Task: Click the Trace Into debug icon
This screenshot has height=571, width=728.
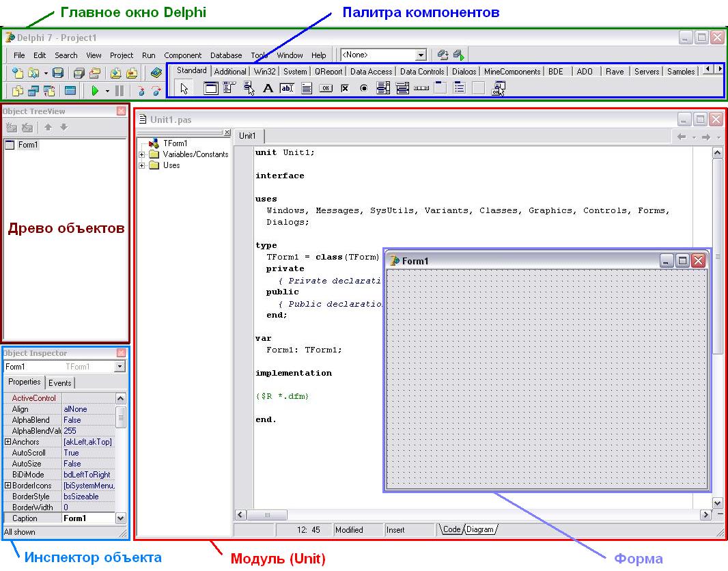Action: [x=141, y=91]
